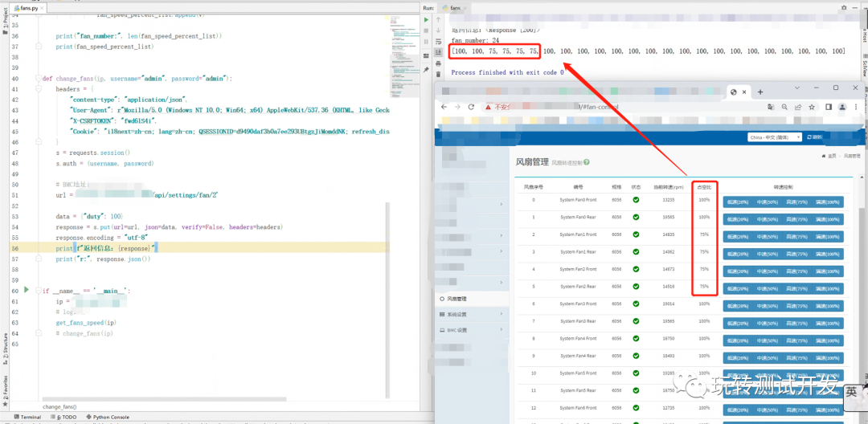
Task: Share this page from Chrome toolbar
Action: tap(798, 107)
